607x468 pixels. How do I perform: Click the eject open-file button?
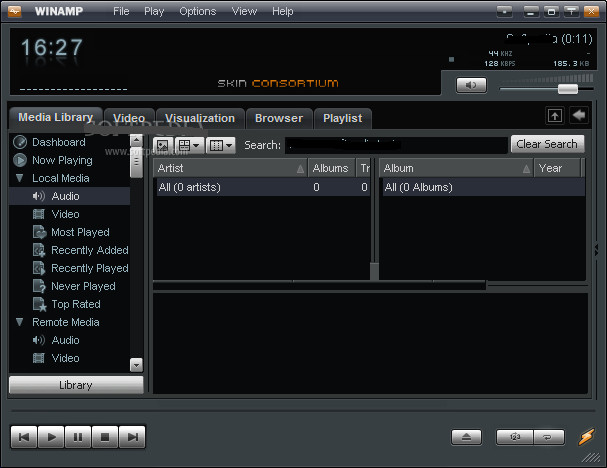tap(466, 437)
